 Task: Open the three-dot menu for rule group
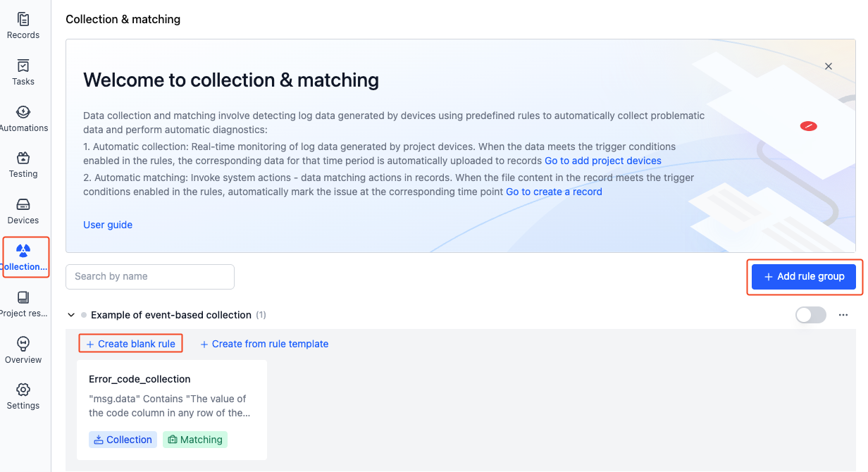click(x=843, y=315)
